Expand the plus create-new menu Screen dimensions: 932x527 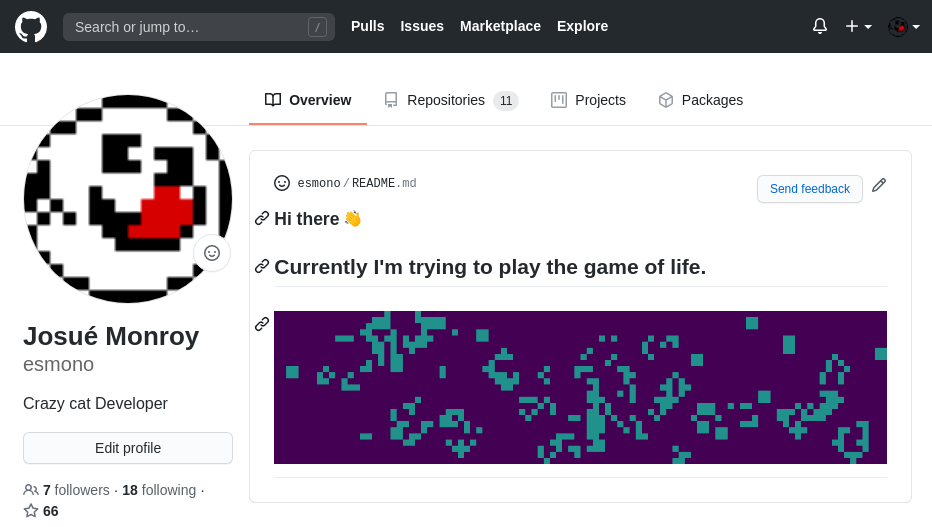(858, 26)
